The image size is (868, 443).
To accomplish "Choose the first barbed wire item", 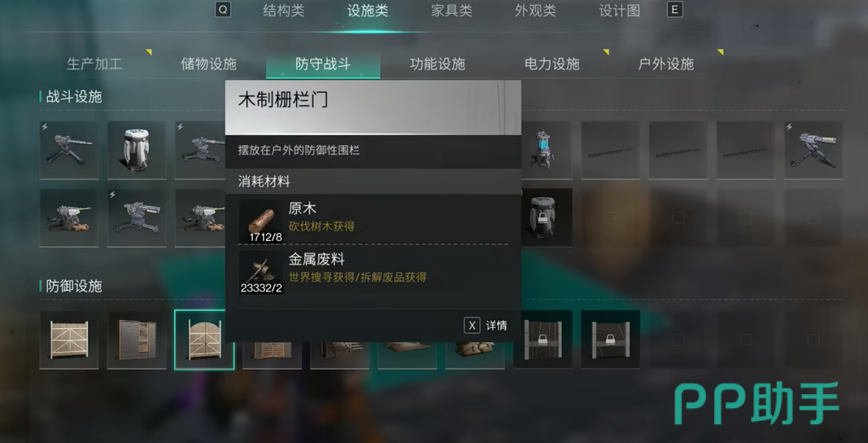I will [611, 150].
